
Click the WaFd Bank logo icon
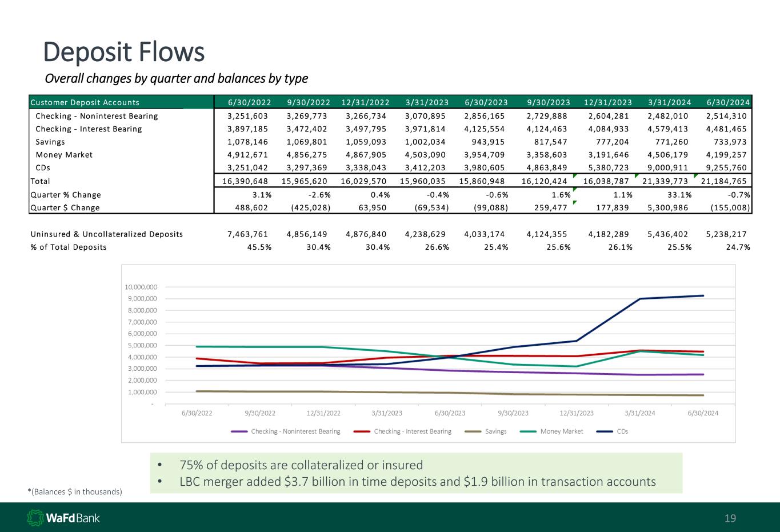[35, 518]
